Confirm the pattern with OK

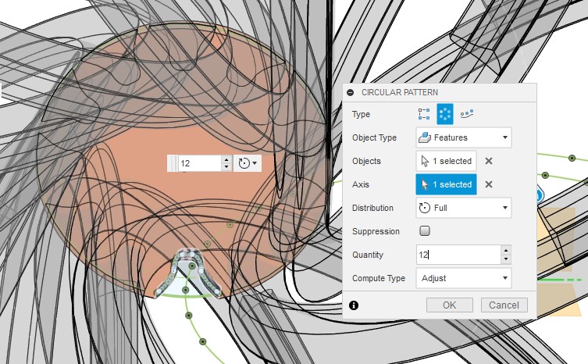click(x=450, y=305)
